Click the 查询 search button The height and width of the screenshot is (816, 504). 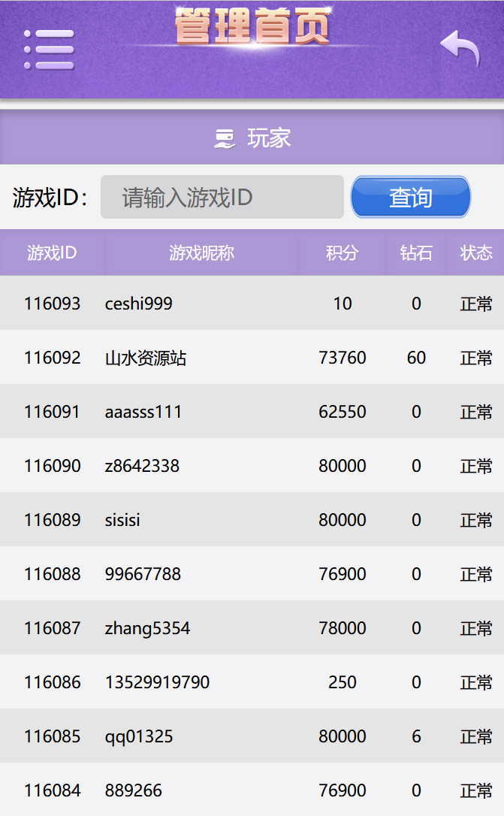click(411, 197)
